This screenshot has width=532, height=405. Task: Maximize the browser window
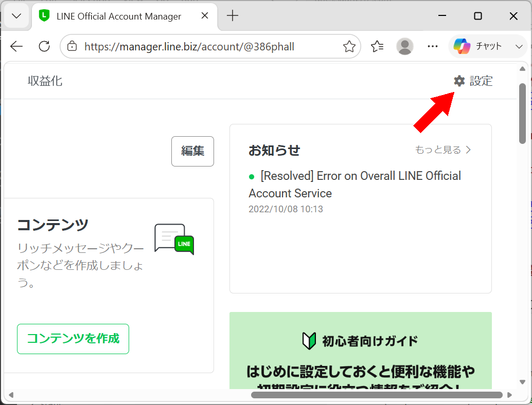tap(477, 15)
